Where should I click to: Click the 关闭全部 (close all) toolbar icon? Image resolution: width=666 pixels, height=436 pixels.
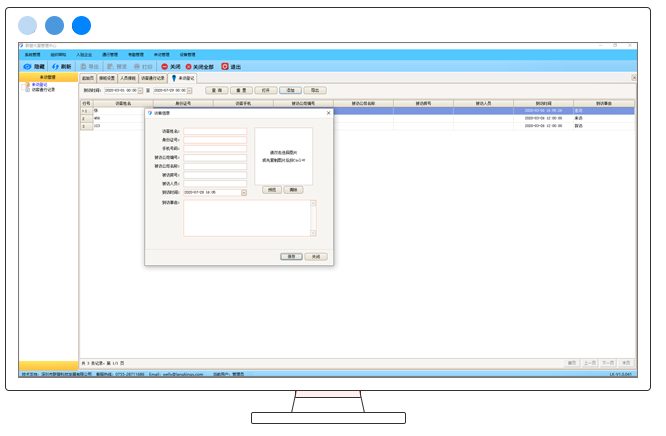click(x=189, y=66)
